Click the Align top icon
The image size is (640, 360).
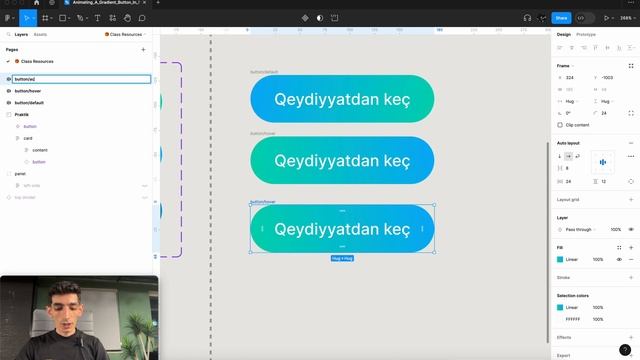pyautogui.click(x=596, y=48)
